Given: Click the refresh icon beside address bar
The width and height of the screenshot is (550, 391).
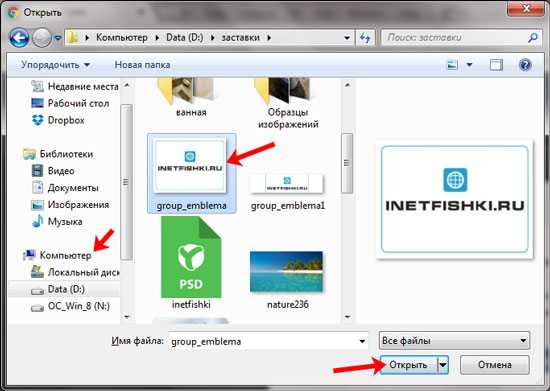Looking at the screenshot, I should pyautogui.click(x=365, y=38).
